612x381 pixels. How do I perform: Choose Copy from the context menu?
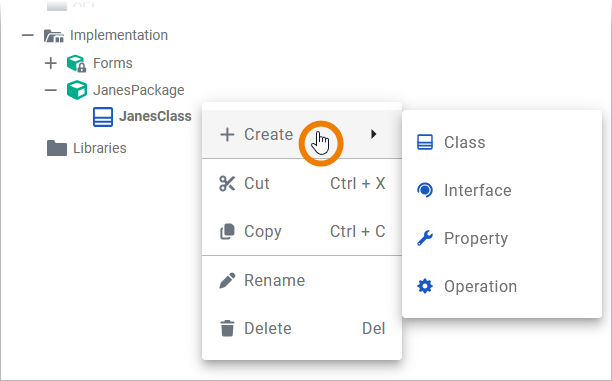pos(302,231)
